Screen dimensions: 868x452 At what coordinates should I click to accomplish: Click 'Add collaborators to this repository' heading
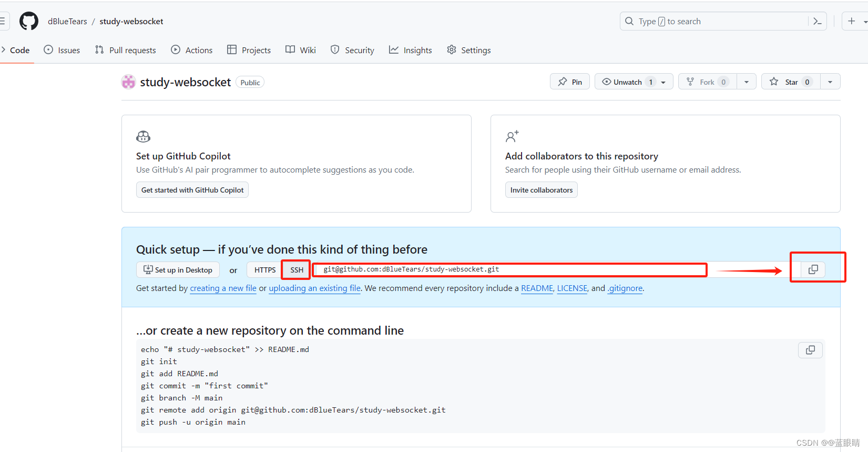coord(581,156)
